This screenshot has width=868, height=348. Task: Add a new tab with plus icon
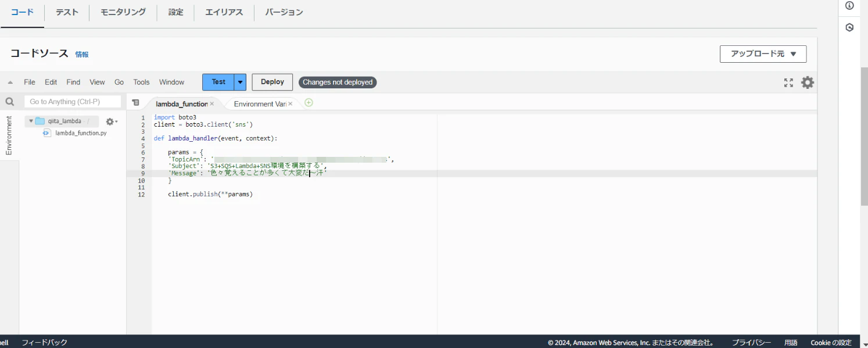coord(309,102)
